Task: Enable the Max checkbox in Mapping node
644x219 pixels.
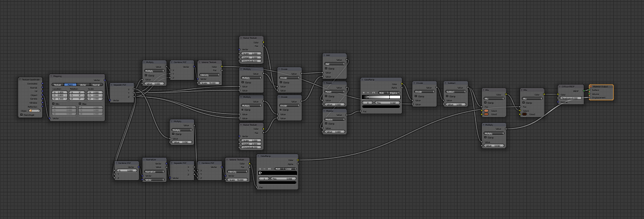Action: pyautogui.click(x=80, y=104)
